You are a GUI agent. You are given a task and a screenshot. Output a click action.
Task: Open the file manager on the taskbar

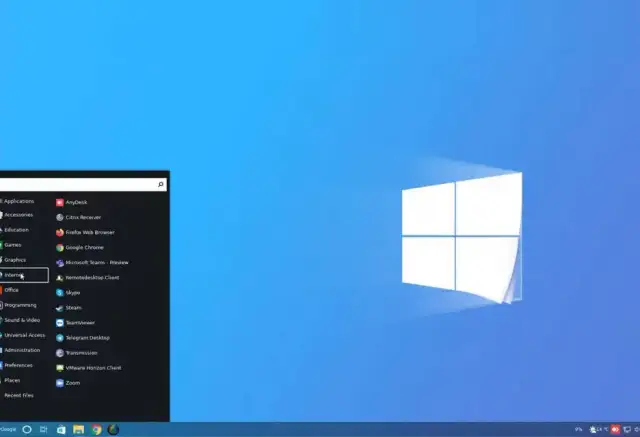(78, 429)
